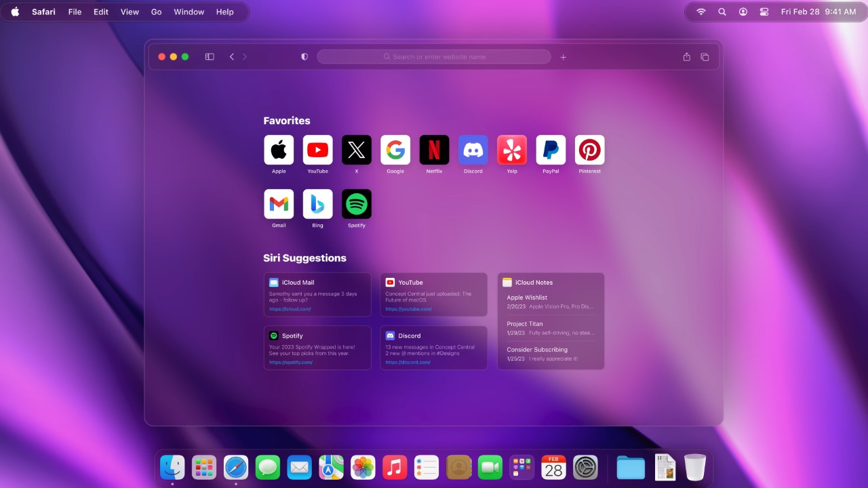This screenshot has width=868, height=488.
Task: Click the address search field
Action: [434, 57]
